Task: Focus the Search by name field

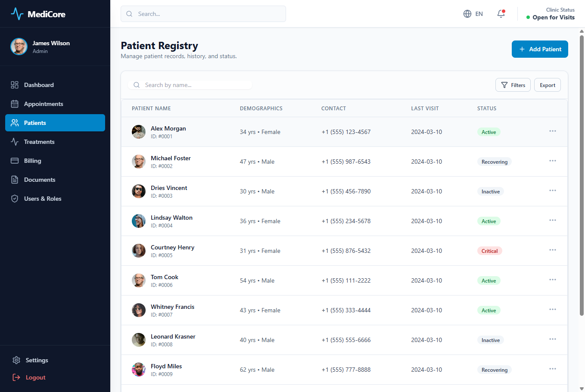Action: click(190, 85)
